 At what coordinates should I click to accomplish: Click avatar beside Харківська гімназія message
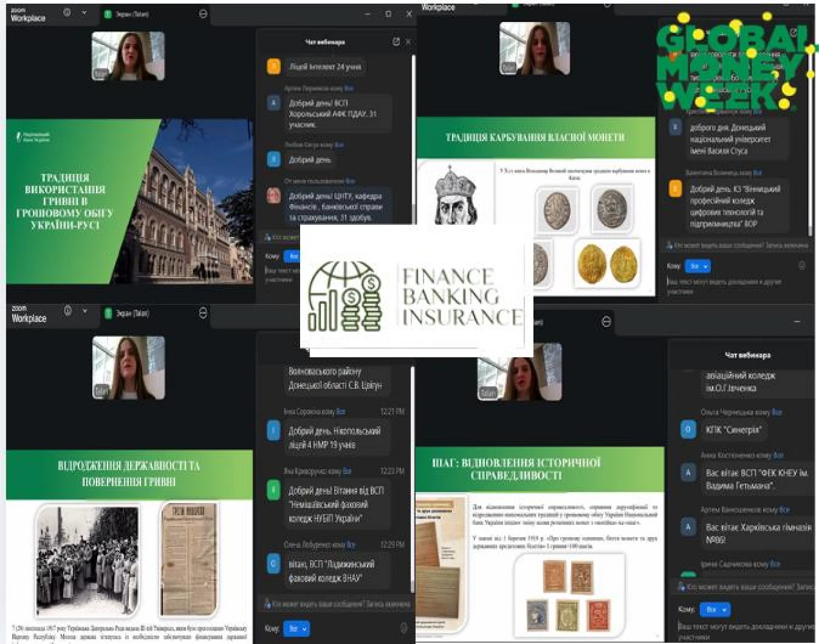click(x=688, y=527)
